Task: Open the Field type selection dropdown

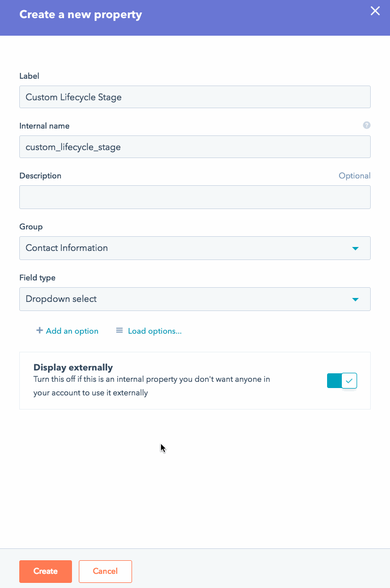Action: pos(195,299)
